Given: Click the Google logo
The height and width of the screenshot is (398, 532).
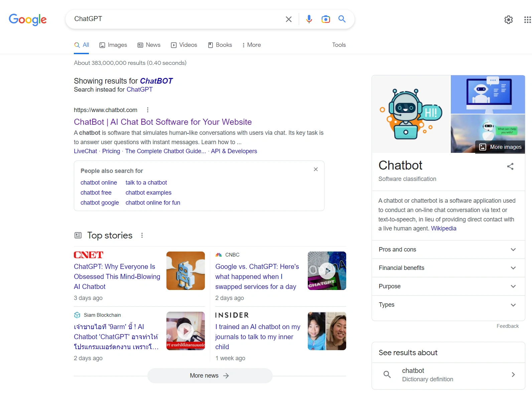Looking at the screenshot, I should tap(28, 20).
